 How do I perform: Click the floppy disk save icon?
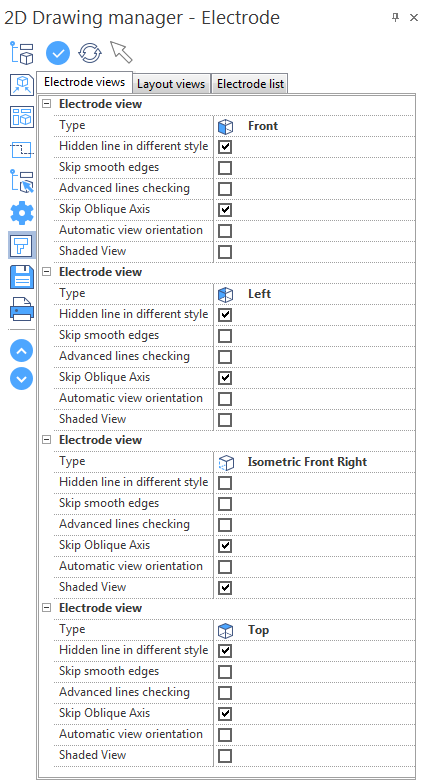[22, 277]
